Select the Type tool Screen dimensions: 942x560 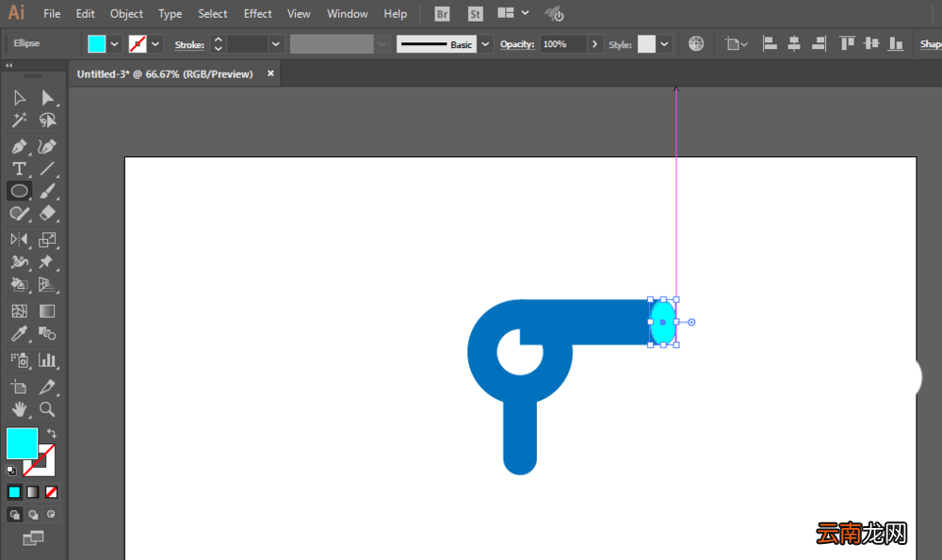pyautogui.click(x=19, y=168)
